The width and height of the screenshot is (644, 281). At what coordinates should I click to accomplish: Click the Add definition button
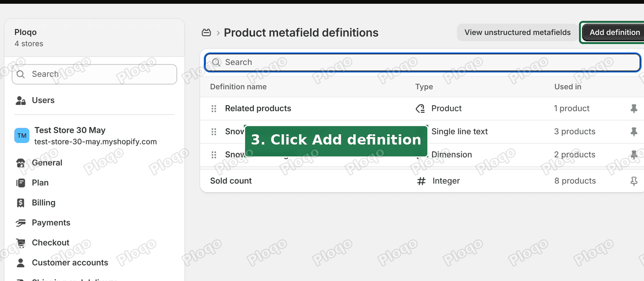(x=613, y=33)
